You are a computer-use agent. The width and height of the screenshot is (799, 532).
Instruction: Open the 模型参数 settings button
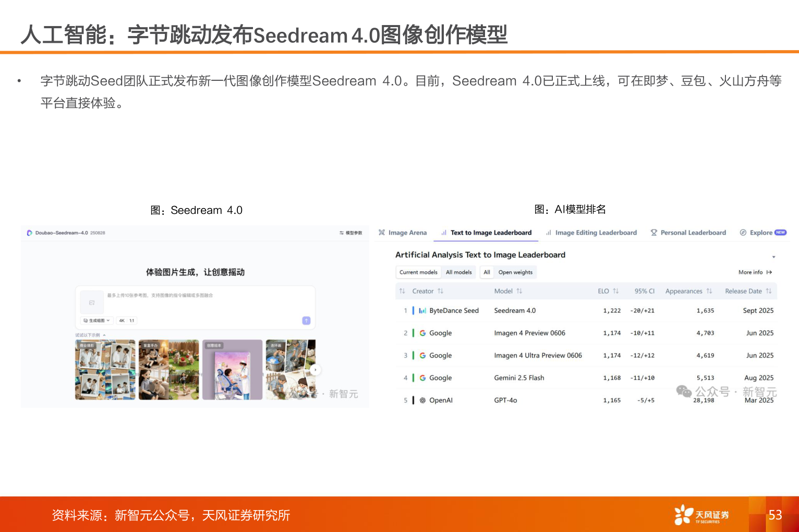(350, 233)
